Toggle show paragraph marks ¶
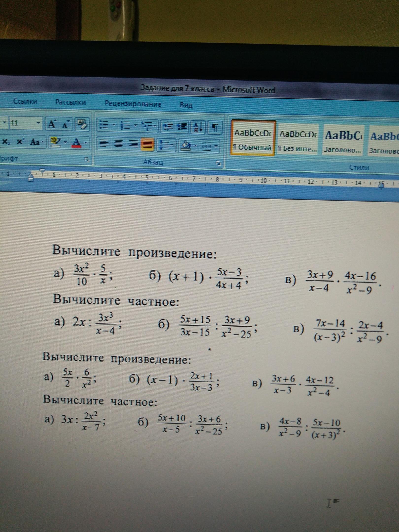The height and width of the screenshot is (532, 399). point(215,127)
